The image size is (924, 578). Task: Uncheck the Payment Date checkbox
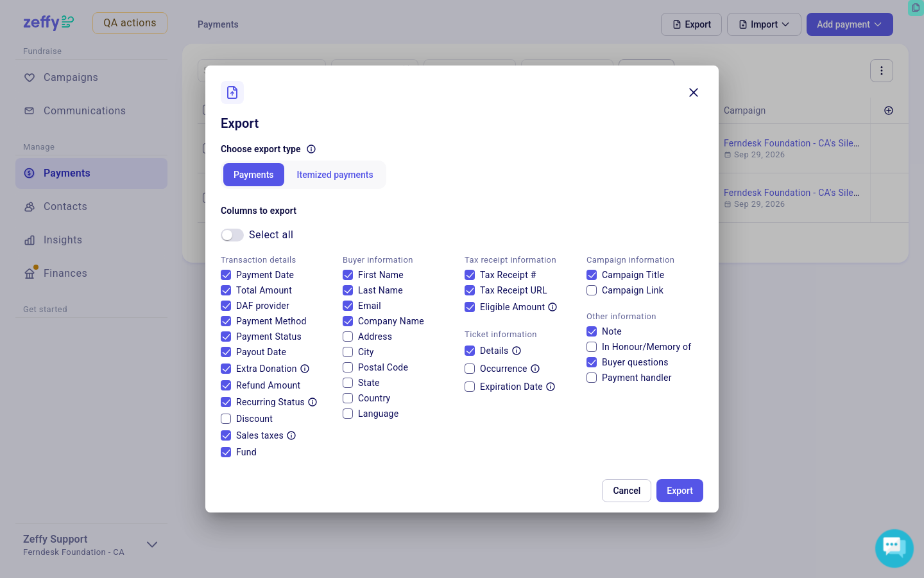(226, 275)
